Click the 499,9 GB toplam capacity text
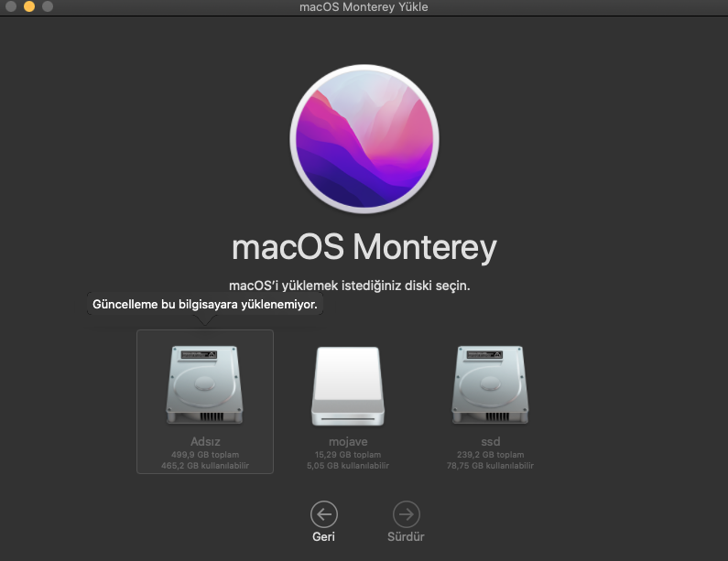 204,455
